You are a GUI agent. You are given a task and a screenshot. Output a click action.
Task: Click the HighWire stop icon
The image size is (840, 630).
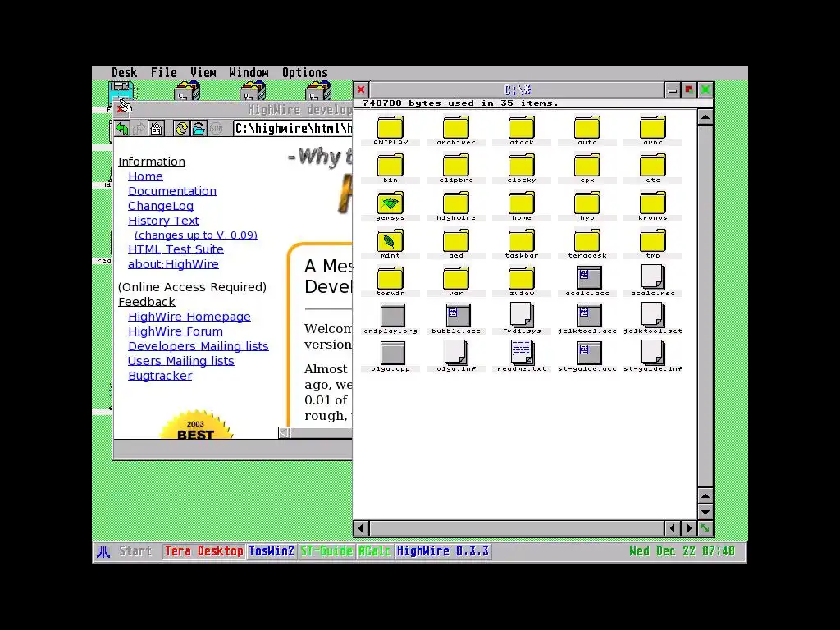tap(216, 129)
